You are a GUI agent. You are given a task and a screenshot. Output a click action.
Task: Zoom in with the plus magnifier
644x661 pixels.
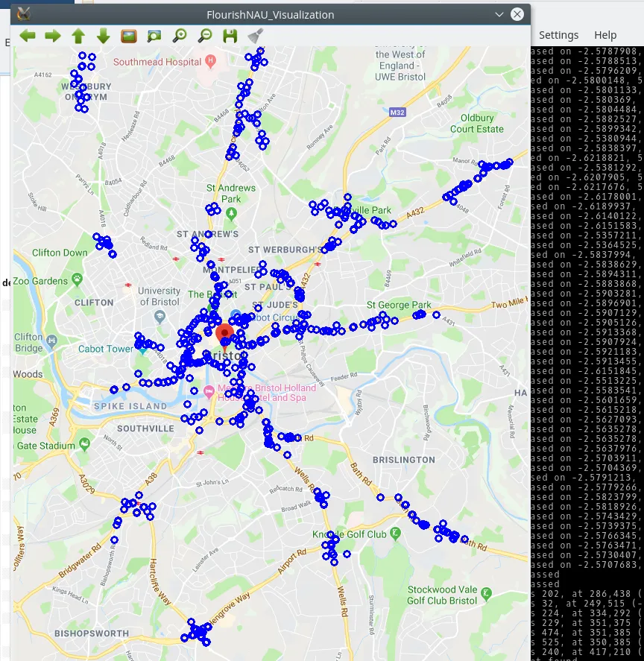click(180, 36)
